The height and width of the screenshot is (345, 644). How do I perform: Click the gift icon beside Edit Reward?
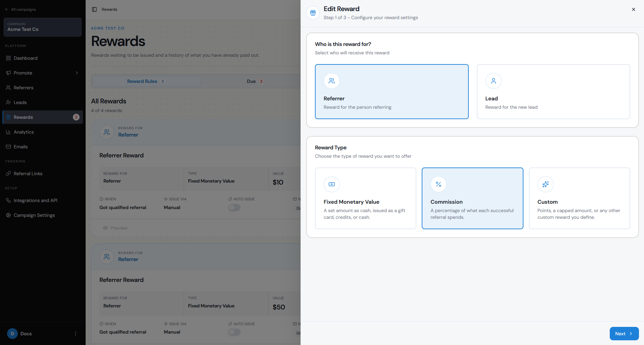tap(313, 13)
